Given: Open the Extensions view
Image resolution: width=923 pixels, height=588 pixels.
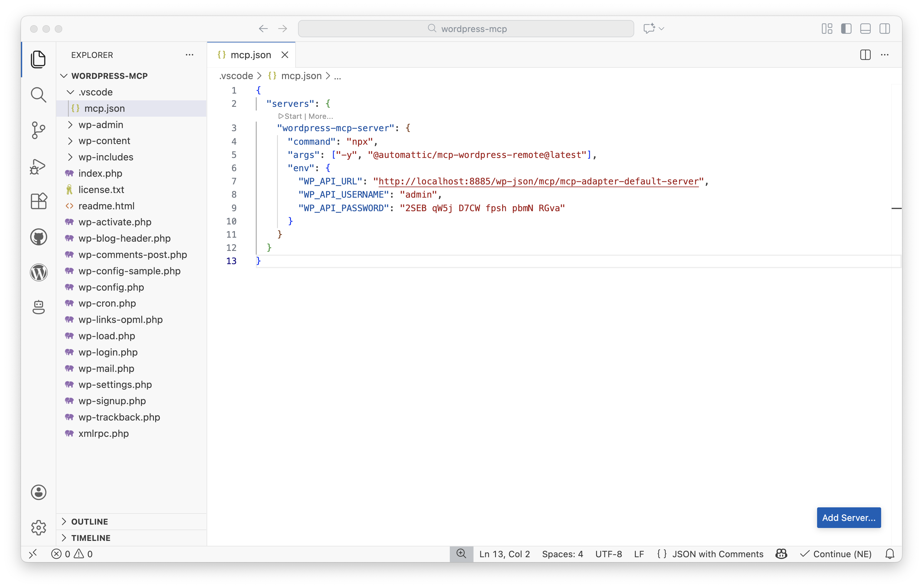Looking at the screenshot, I should (x=38, y=201).
